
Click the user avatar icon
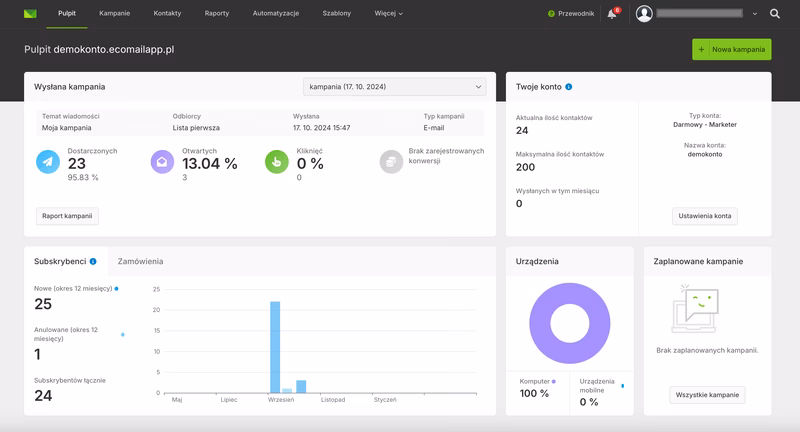(x=644, y=14)
